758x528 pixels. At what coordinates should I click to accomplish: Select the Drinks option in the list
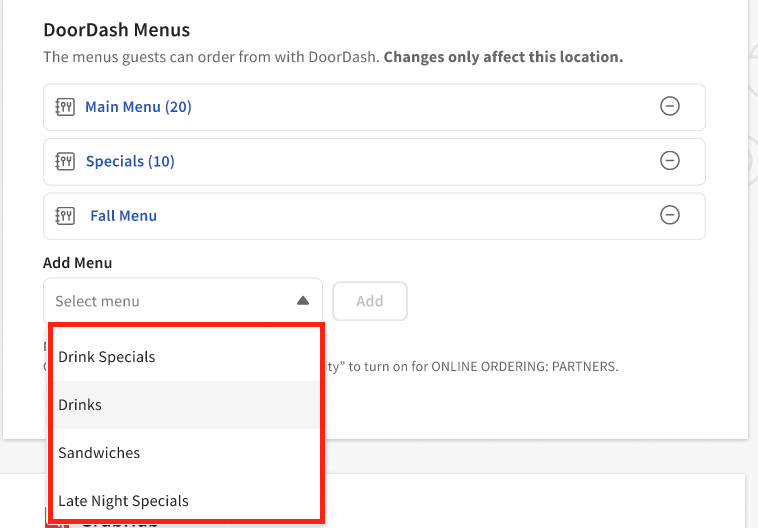pyautogui.click(x=80, y=405)
